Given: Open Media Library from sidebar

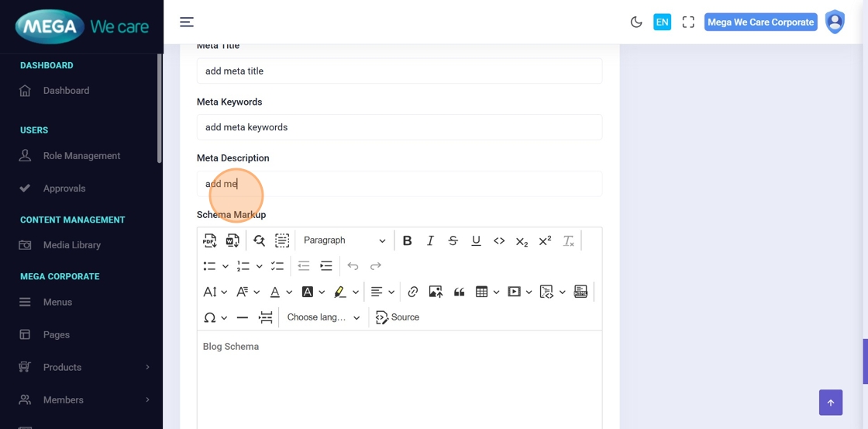Looking at the screenshot, I should click(x=71, y=245).
